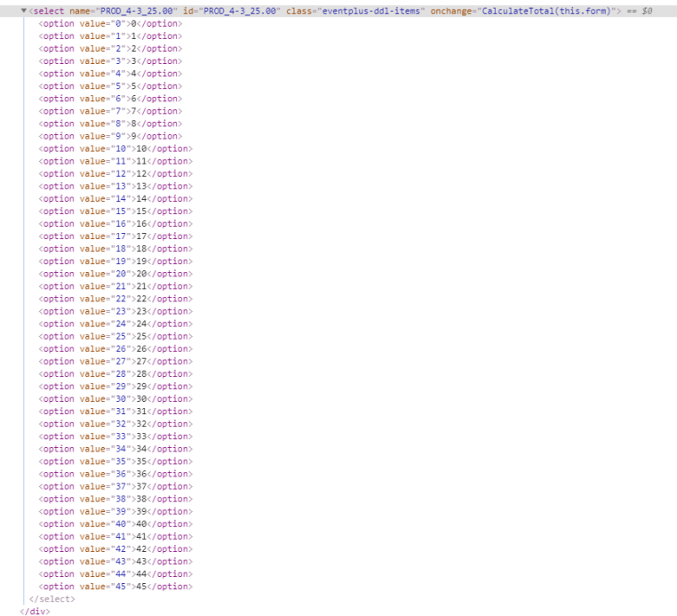677x616 pixels.
Task: Click the option value="26" line
Action: pos(115,349)
